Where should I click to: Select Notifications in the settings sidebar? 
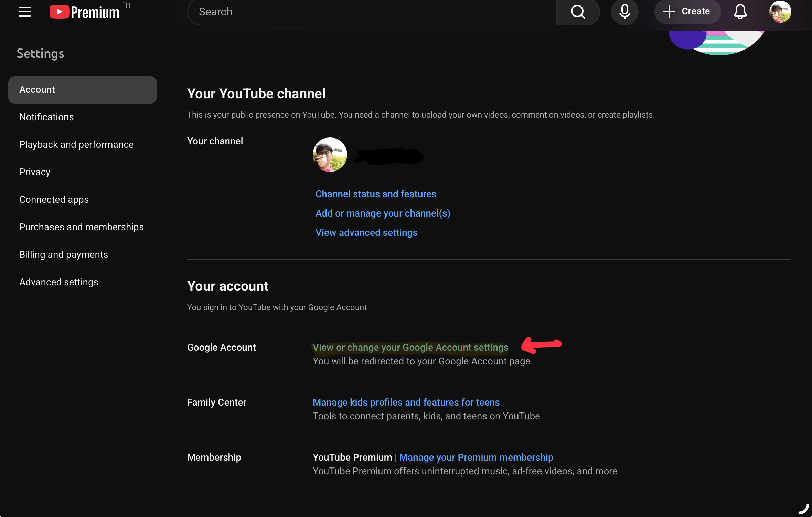coord(46,117)
